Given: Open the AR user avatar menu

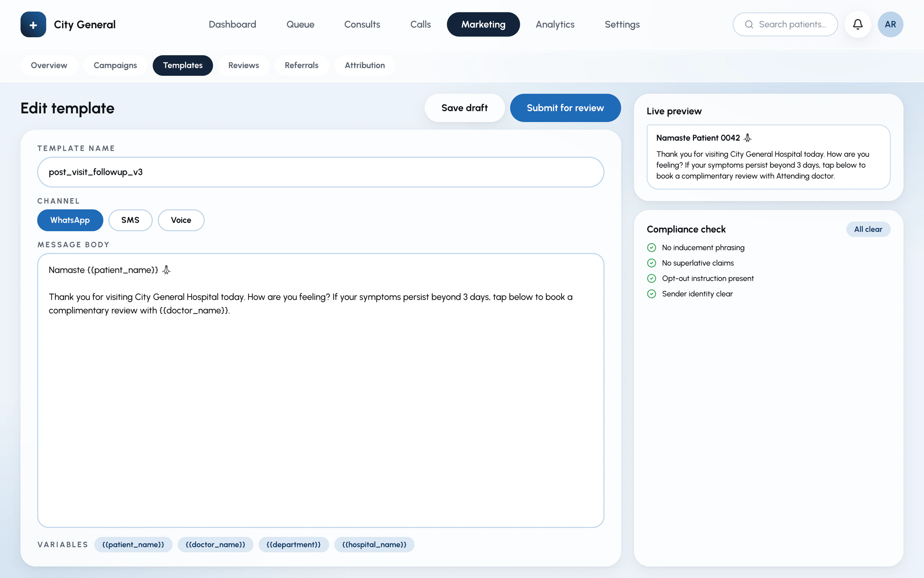Looking at the screenshot, I should 890,25.
